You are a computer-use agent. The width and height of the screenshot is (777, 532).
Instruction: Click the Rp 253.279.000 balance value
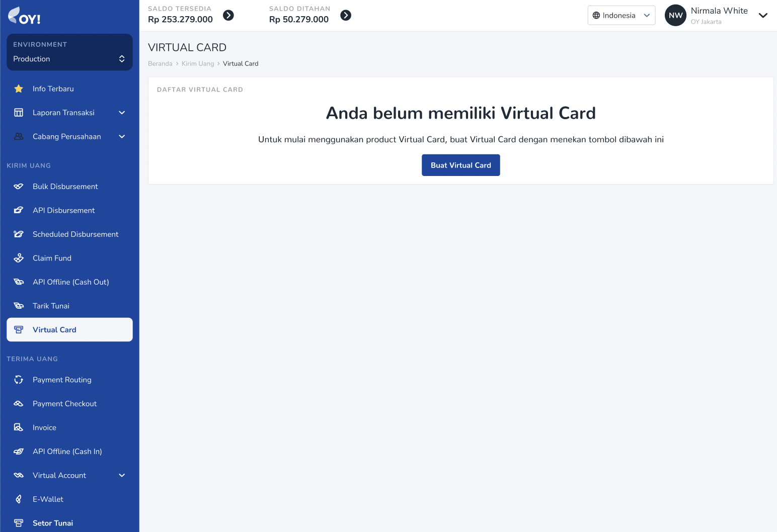[180, 20]
